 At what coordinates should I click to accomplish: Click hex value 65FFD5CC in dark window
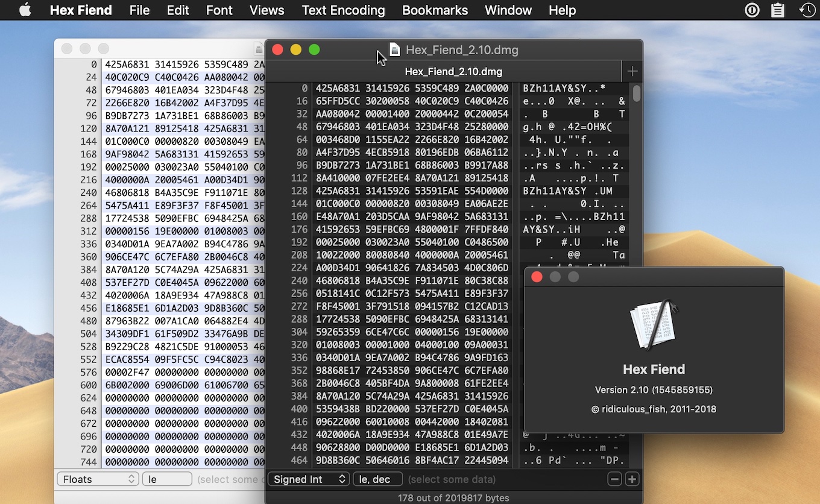[x=338, y=101]
